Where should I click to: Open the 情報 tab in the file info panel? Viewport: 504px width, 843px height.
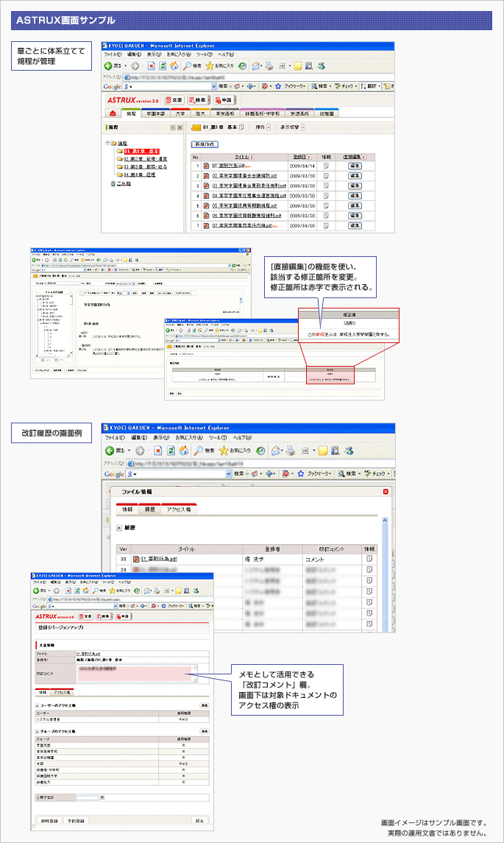(x=127, y=509)
